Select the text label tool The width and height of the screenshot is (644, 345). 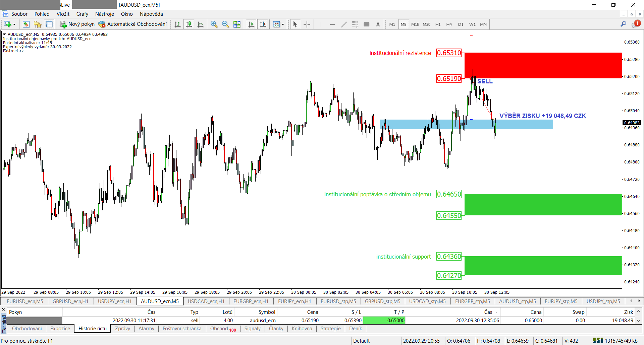(x=378, y=24)
